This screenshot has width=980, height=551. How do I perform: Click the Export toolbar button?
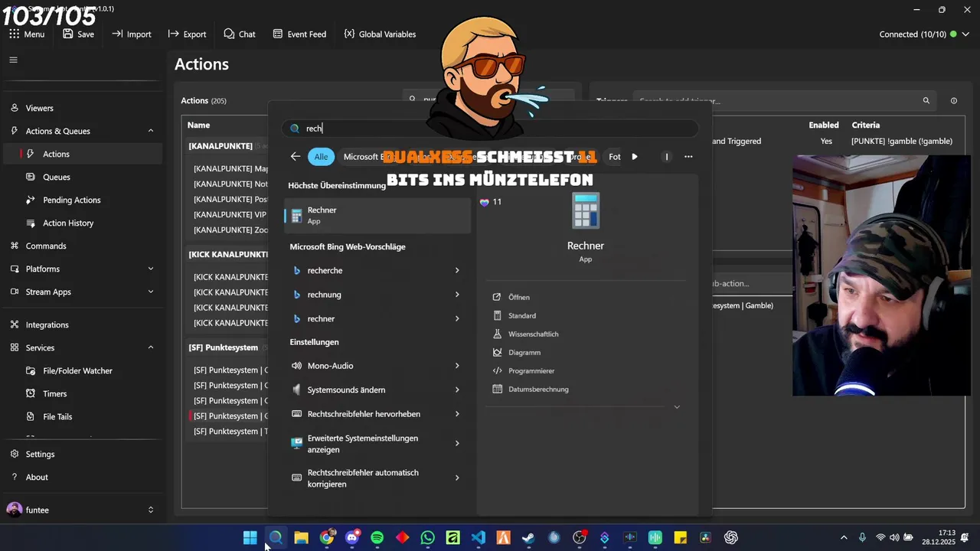point(187,34)
